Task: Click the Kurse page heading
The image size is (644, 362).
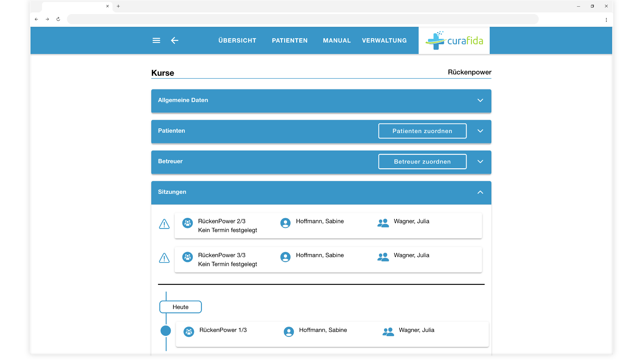Action: click(163, 73)
